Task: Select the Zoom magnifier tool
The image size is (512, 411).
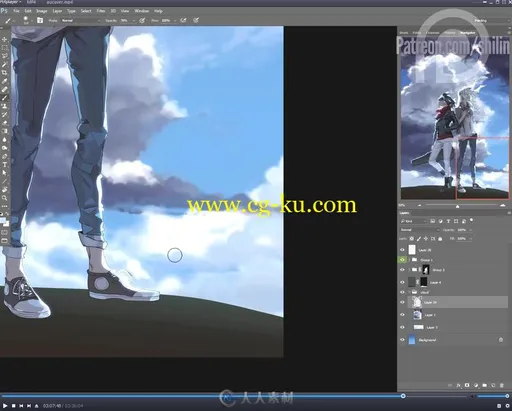Action: pos(5,198)
